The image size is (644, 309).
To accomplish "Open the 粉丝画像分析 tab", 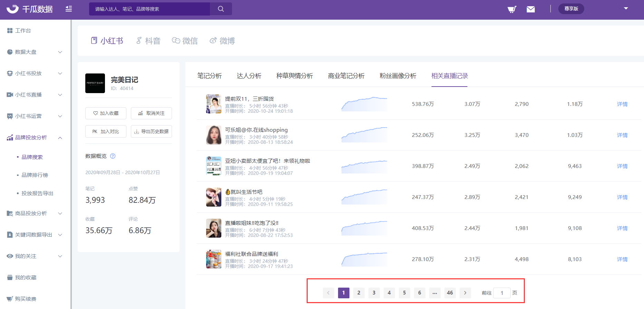I will tap(398, 76).
